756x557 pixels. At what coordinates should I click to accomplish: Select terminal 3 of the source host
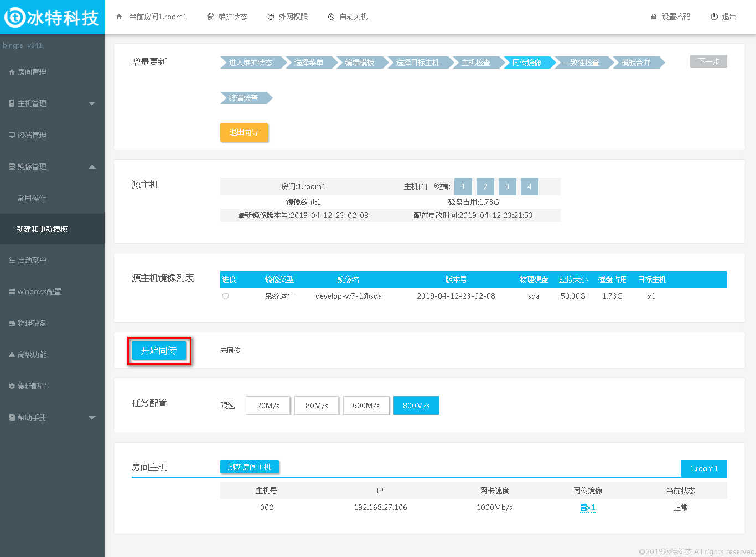click(507, 186)
